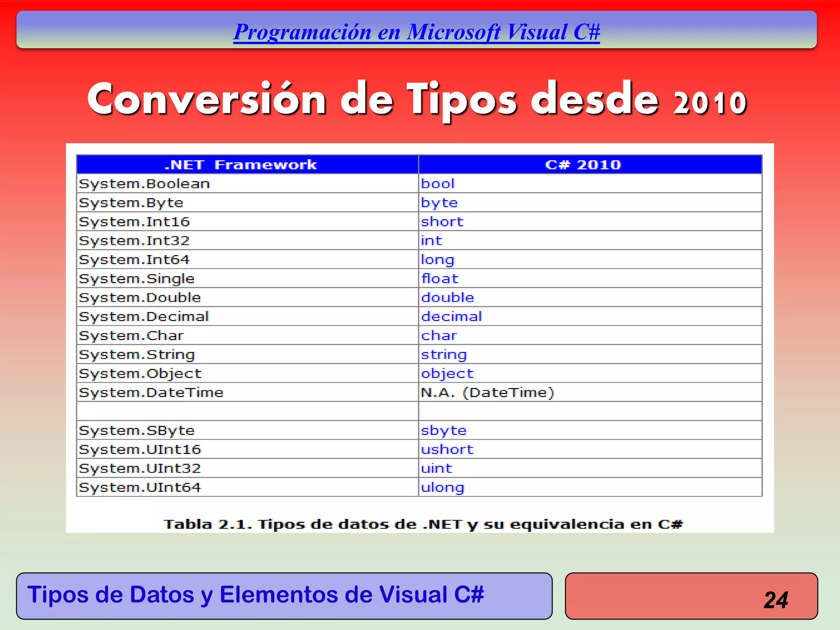Click the System.UInt64 cell
This screenshot has height=630, width=840.
point(247,487)
